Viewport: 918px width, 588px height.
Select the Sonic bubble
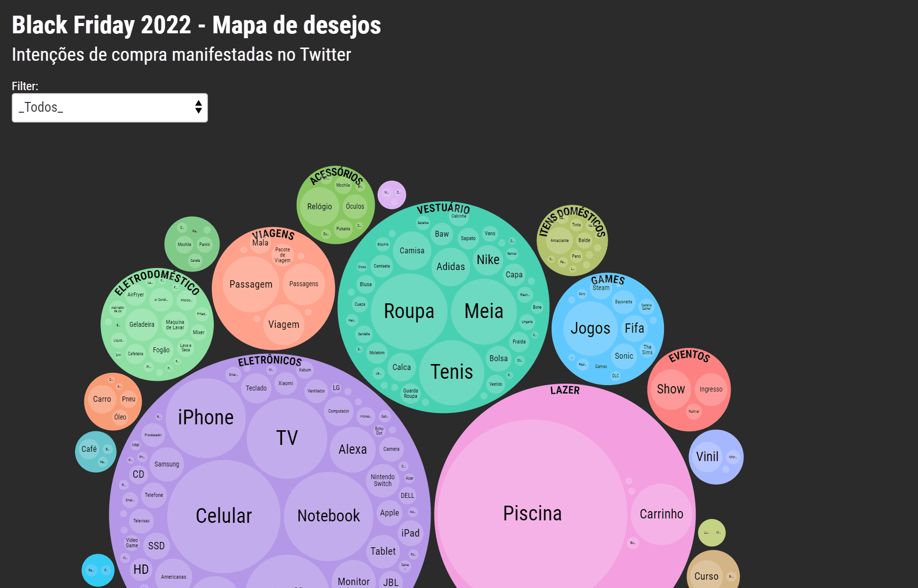(624, 356)
